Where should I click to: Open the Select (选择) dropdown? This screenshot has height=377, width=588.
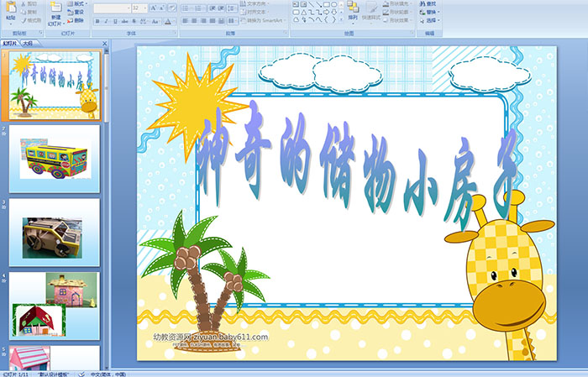click(430, 20)
